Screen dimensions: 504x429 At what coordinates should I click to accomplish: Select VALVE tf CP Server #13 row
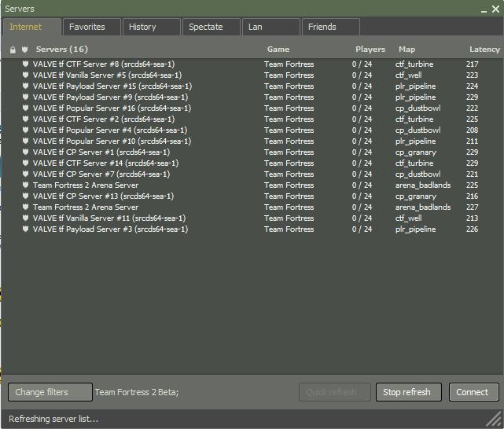pos(252,196)
